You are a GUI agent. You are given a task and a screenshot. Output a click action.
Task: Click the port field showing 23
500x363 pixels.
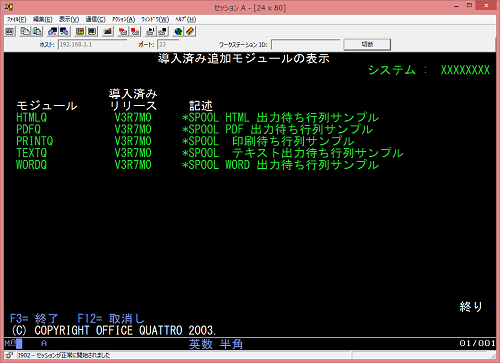tap(168, 44)
